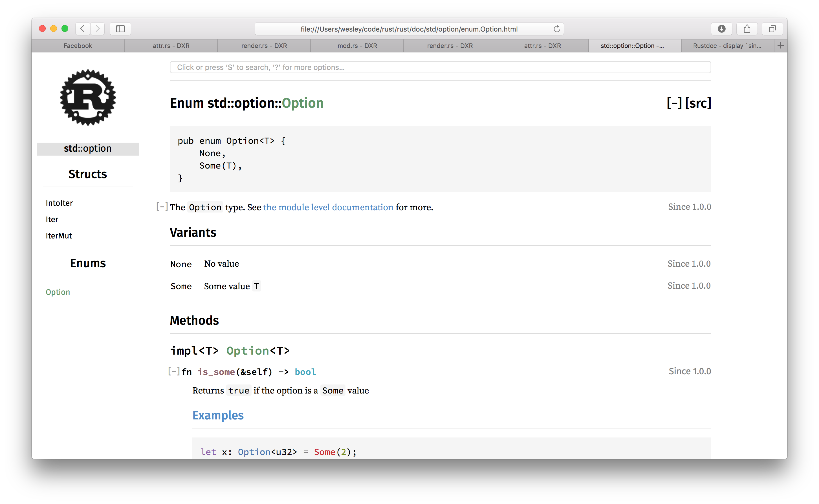Collapse the Option type description [−]
819x504 pixels.
click(x=162, y=207)
